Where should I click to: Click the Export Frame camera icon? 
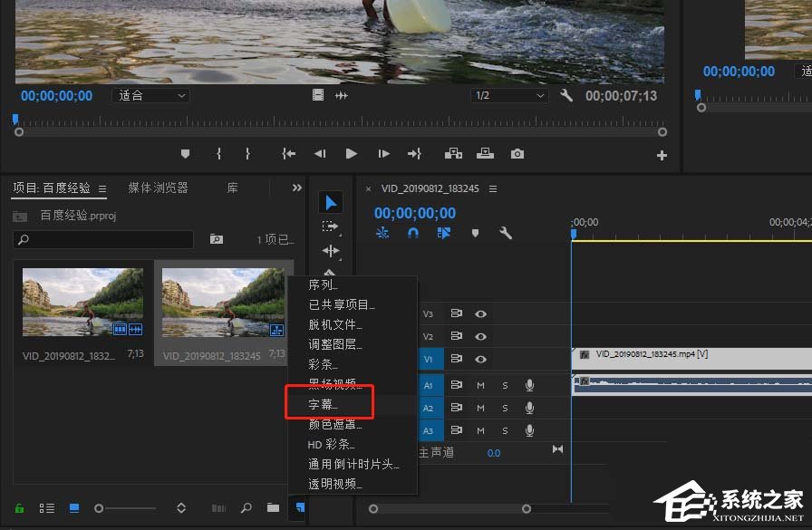pyautogui.click(x=517, y=154)
